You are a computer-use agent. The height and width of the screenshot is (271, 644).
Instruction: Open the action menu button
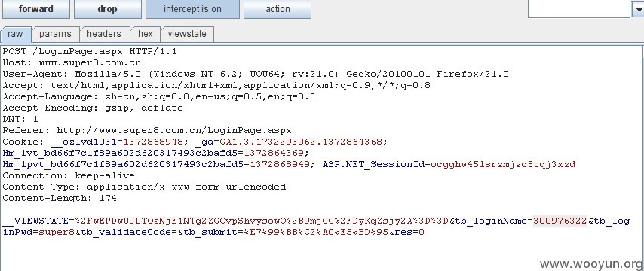[x=278, y=9]
